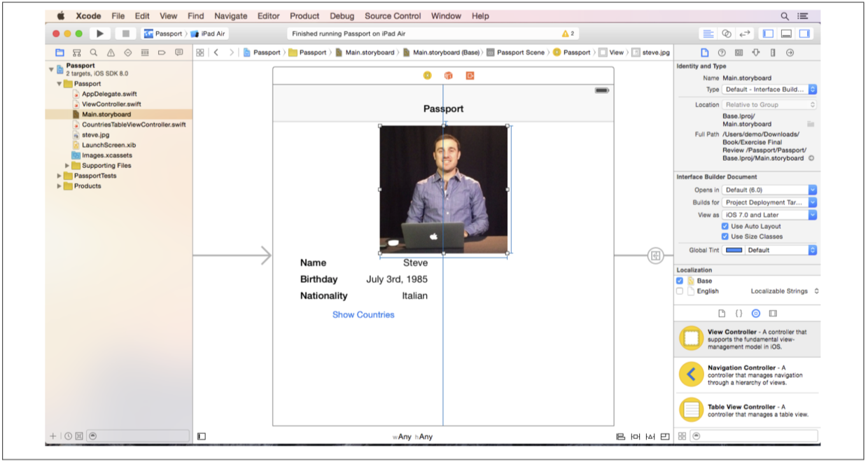
Task: Toggle the document outline button
Action: (x=202, y=436)
